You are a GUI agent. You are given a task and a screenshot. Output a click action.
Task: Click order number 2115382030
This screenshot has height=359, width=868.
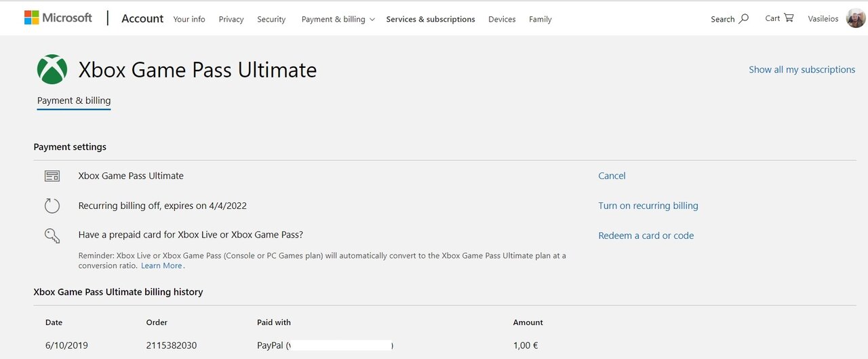coord(172,345)
